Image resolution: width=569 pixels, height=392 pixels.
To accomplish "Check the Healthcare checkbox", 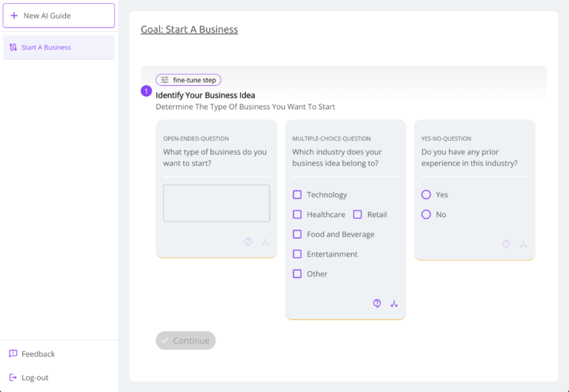I will 297,215.
